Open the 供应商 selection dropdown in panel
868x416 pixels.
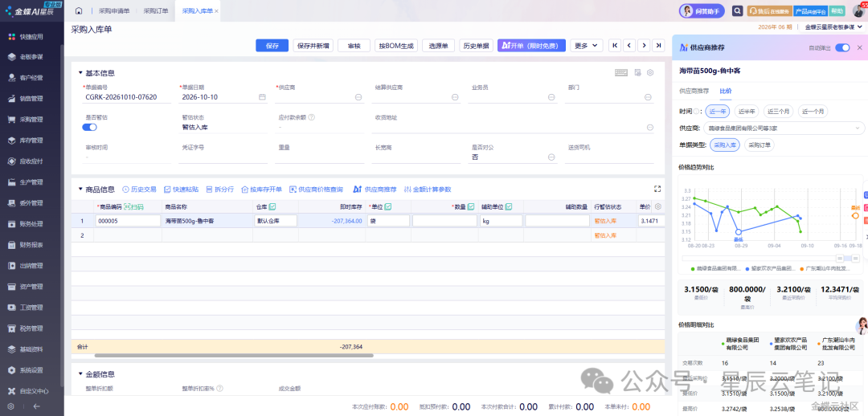tap(784, 128)
